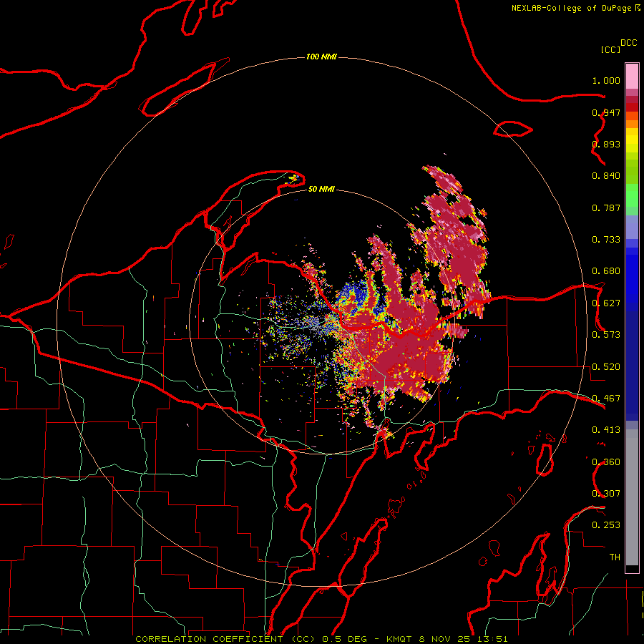Click the 0.573 color scale value
This screenshot has width=644, height=644.
coord(606,335)
